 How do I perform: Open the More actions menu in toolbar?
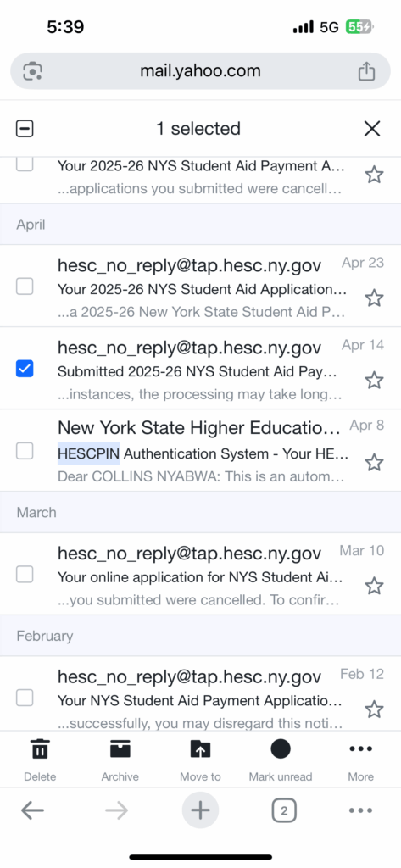pyautogui.click(x=360, y=749)
